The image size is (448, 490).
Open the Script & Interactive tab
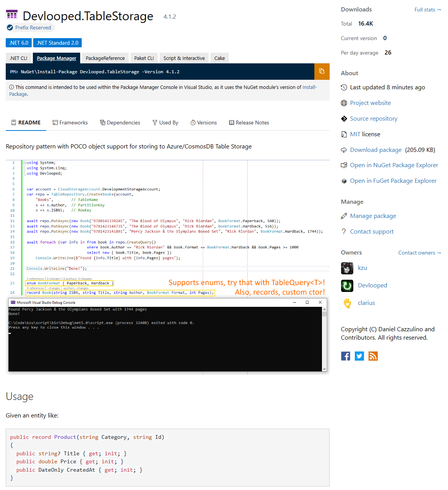click(x=184, y=58)
